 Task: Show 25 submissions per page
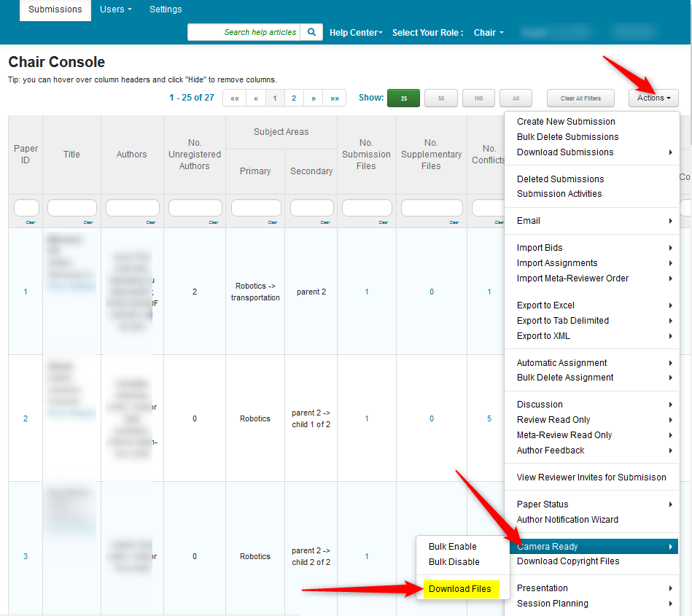pyautogui.click(x=403, y=98)
